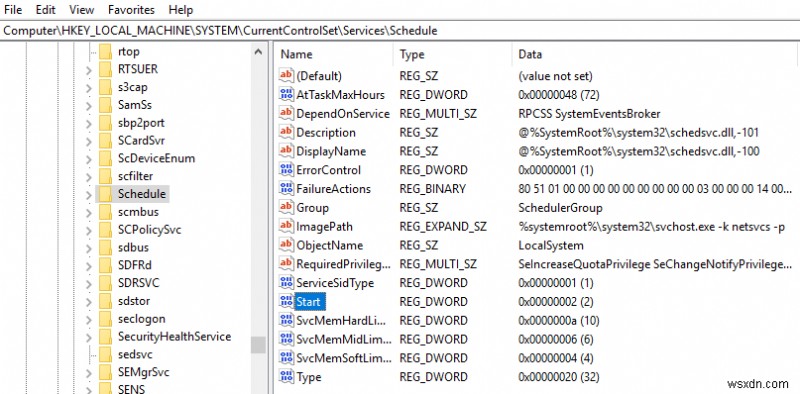The width and height of the screenshot is (800, 394).
Task: Click the SecurityHealthService folder icon
Action: click(105, 336)
